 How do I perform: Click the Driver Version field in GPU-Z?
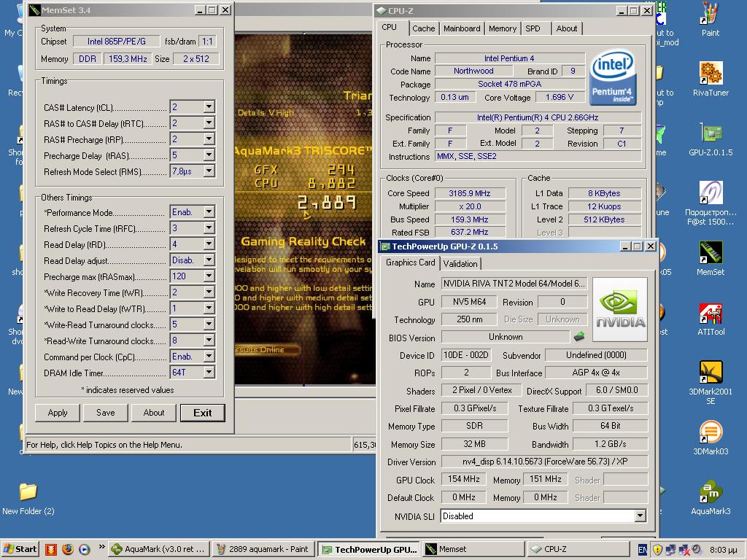click(x=544, y=462)
